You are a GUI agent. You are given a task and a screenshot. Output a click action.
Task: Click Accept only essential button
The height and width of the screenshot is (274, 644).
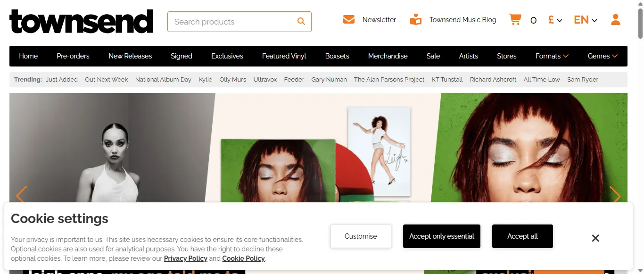coord(441,236)
